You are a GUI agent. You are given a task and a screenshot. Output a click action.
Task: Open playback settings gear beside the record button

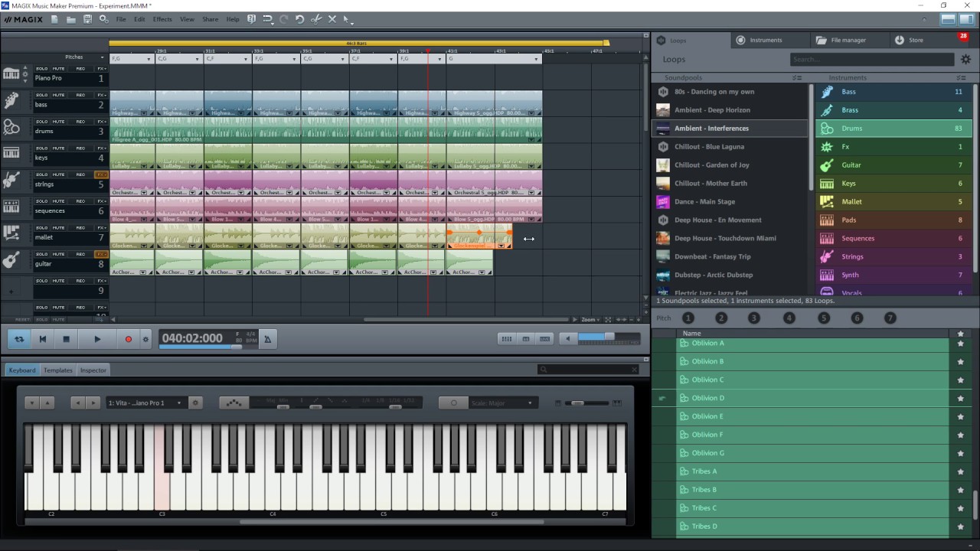(145, 339)
